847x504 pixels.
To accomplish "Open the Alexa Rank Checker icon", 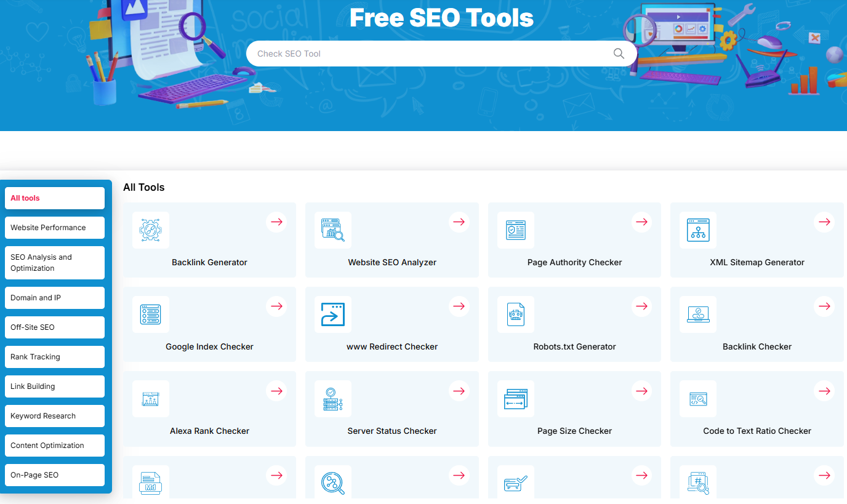I will [151, 399].
